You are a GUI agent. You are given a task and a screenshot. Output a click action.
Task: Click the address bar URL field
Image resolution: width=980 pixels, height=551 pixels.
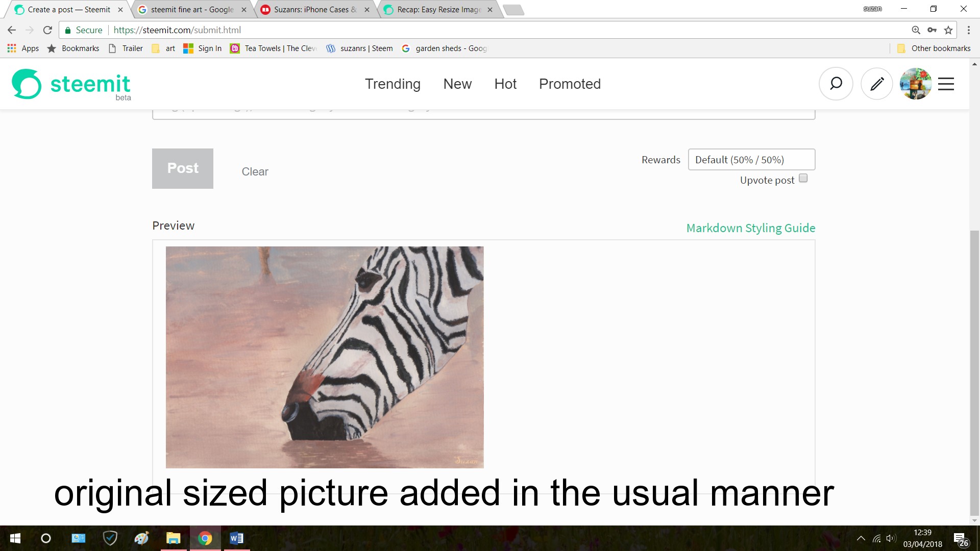pos(508,30)
